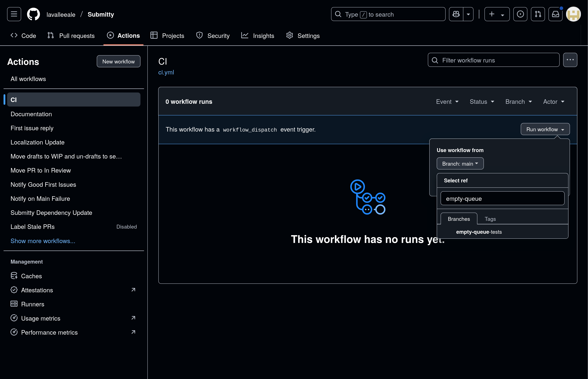Switch to the Actions tab
This screenshot has height=379, width=588.
123,36
